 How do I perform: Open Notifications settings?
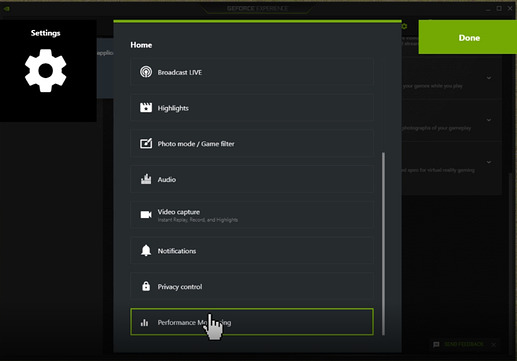tap(252, 251)
